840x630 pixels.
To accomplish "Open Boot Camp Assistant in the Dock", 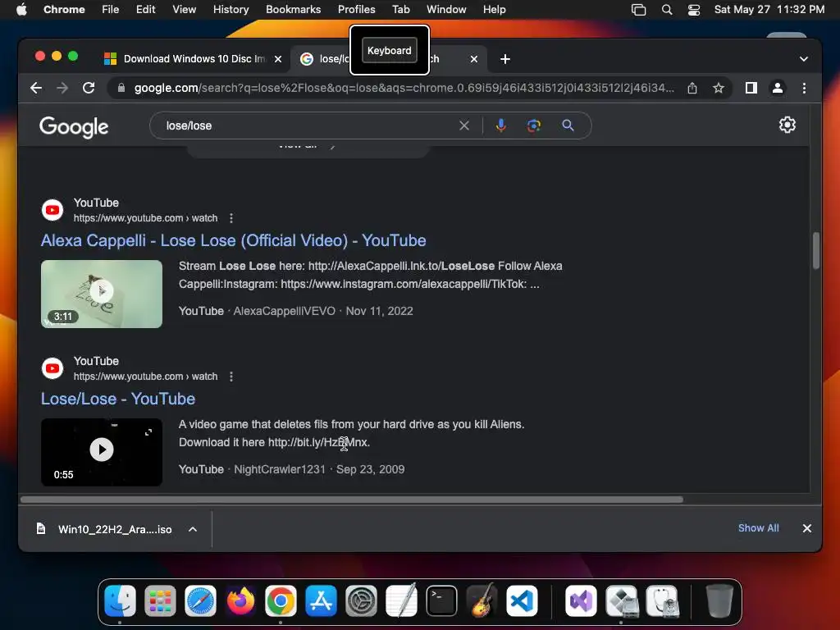I will click(622, 600).
